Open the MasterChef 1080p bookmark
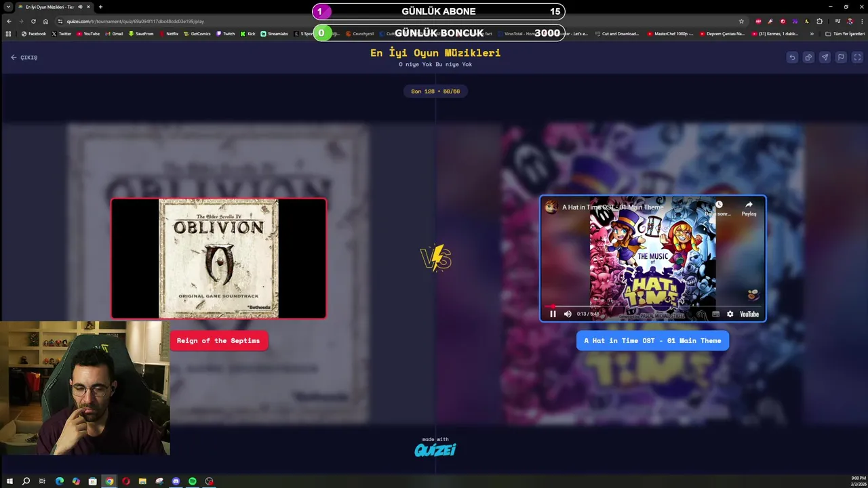The height and width of the screenshot is (488, 868). [671, 34]
